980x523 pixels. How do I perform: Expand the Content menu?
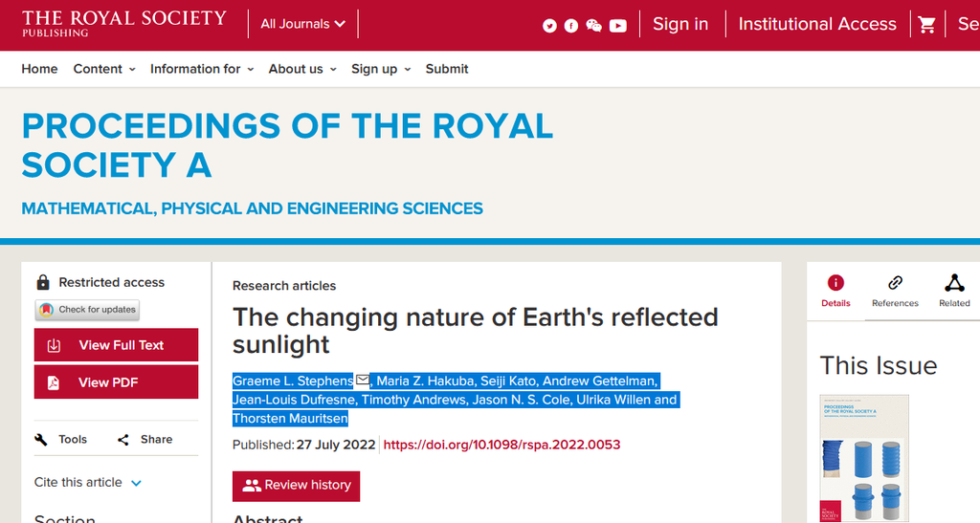click(104, 69)
